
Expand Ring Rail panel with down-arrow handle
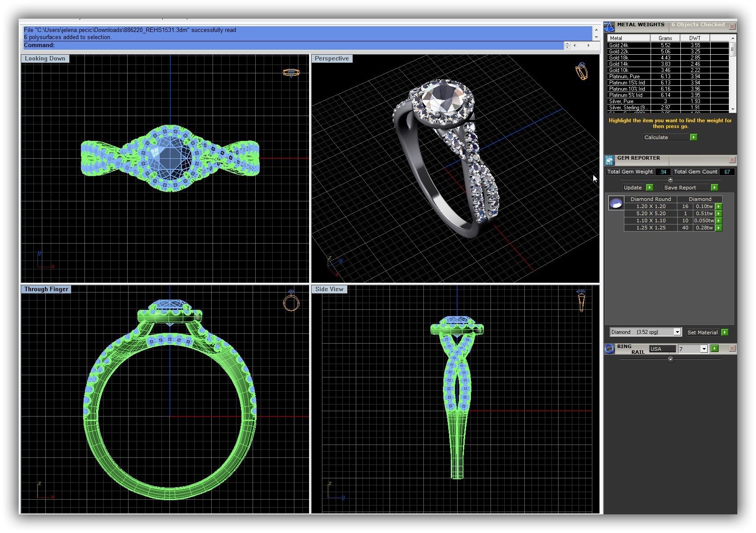[x=671, y=359]
